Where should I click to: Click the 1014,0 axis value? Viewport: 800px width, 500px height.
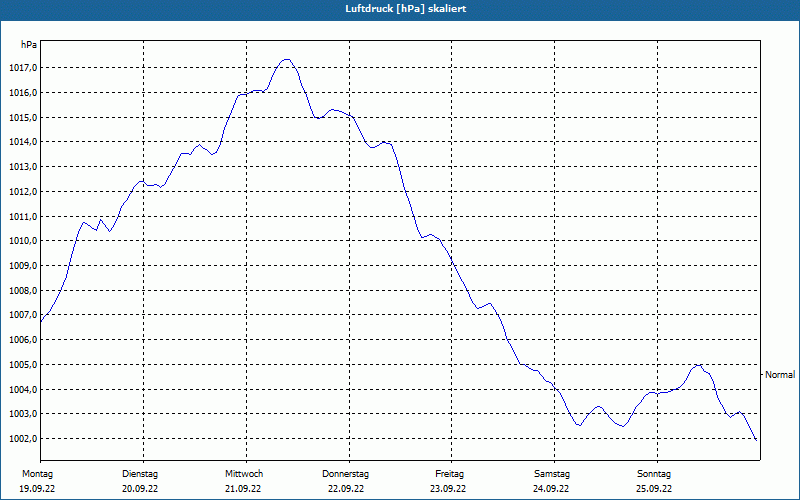tap(23, 142)
